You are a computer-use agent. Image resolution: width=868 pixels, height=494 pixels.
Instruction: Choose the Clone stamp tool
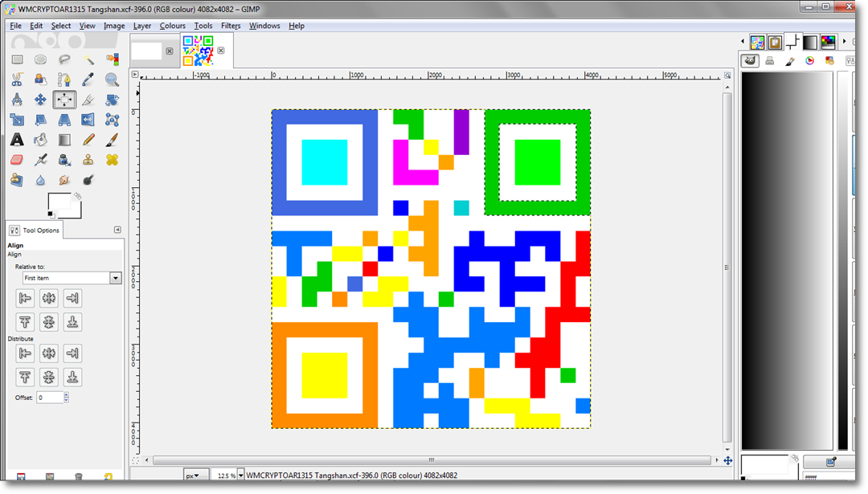click(x=88, y=160)
